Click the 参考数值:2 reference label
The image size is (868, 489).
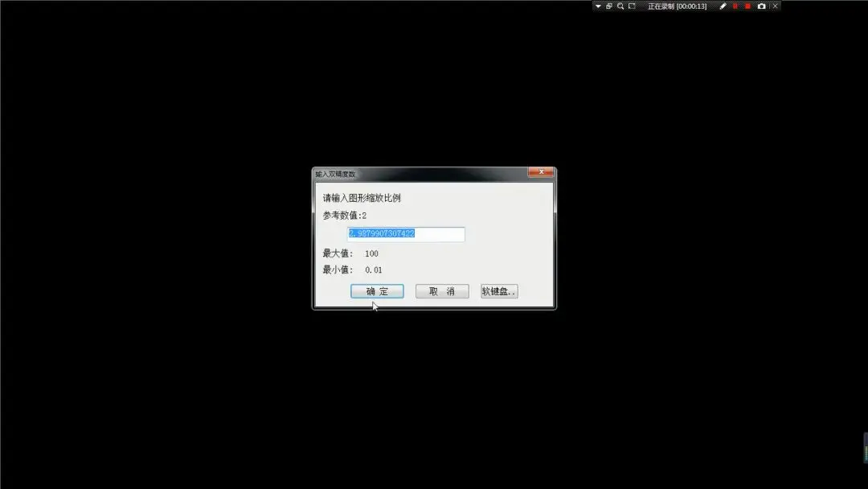[x=345, y=216]
